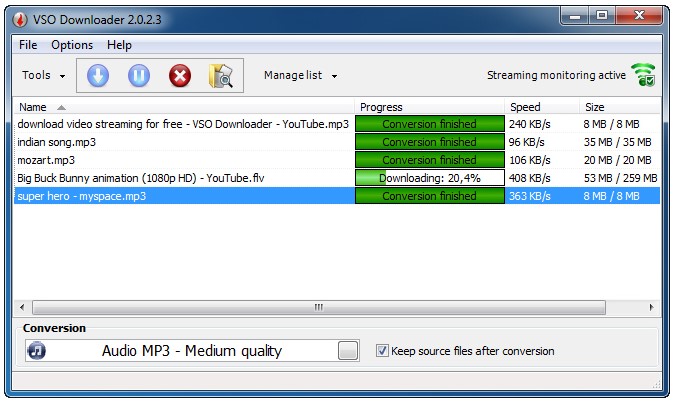Select the super hero - myspace.mp3 row

337,196
